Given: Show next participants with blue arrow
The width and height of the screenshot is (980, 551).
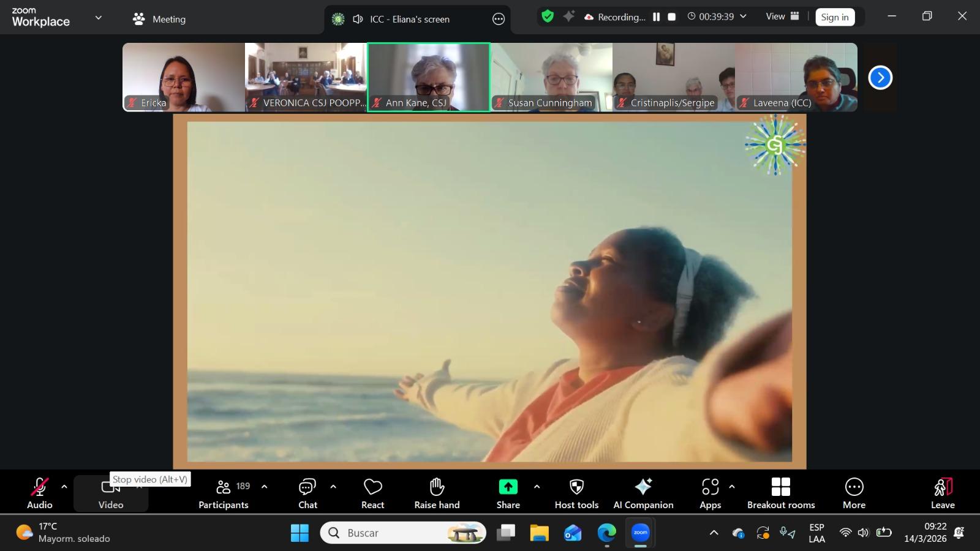Looking at the screenshot, I should [x=880, y=78].
